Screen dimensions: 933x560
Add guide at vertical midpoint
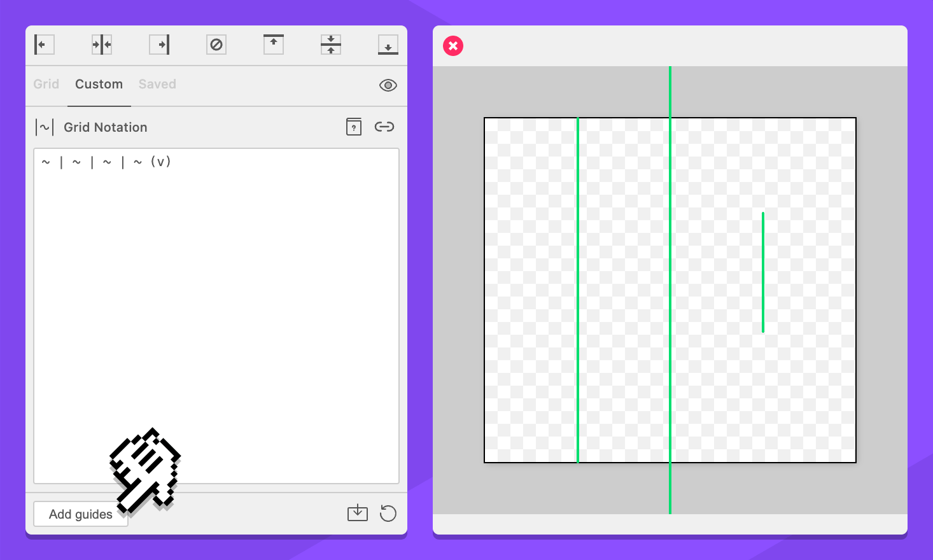click(x=102, y=45)
